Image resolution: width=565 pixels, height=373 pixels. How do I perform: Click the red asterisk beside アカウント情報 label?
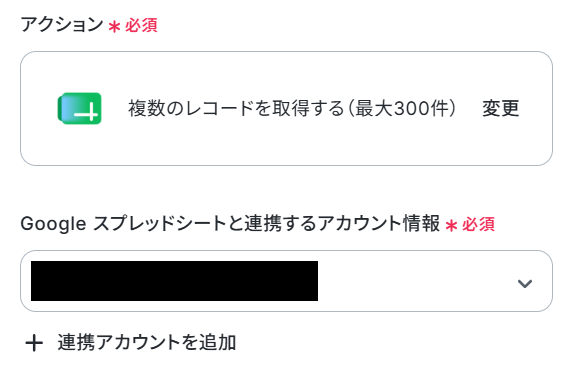[x=451, y=226]
